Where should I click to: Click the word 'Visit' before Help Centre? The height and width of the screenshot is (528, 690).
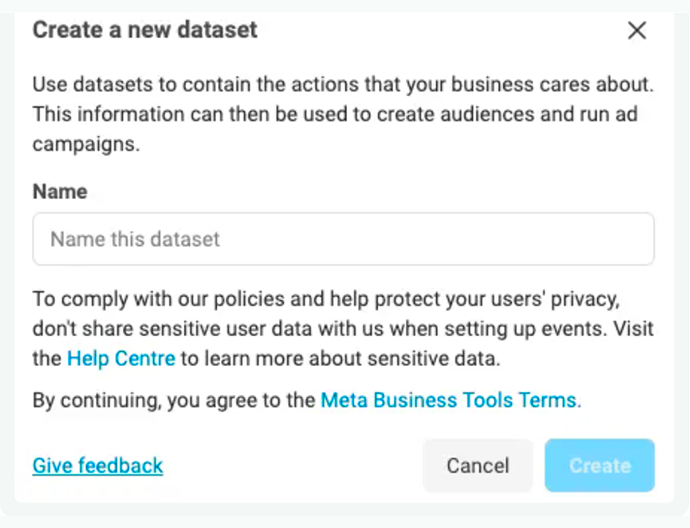pyautogui.click(x=633, y=328)
